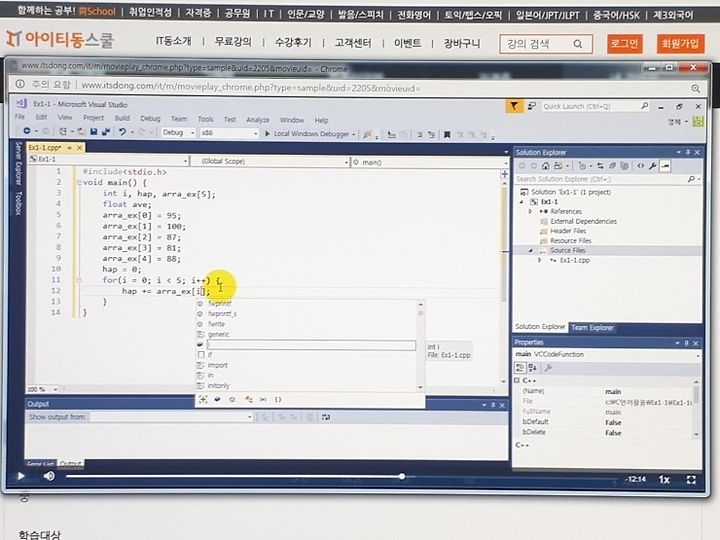Select 'fwrite' in the IntelliSense list
Image resolution: width=720 pixels, height=540 pixels.
216,324
